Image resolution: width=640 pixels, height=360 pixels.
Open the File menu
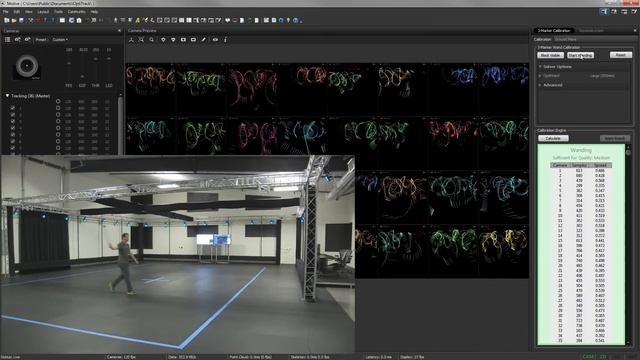(5, 12)
